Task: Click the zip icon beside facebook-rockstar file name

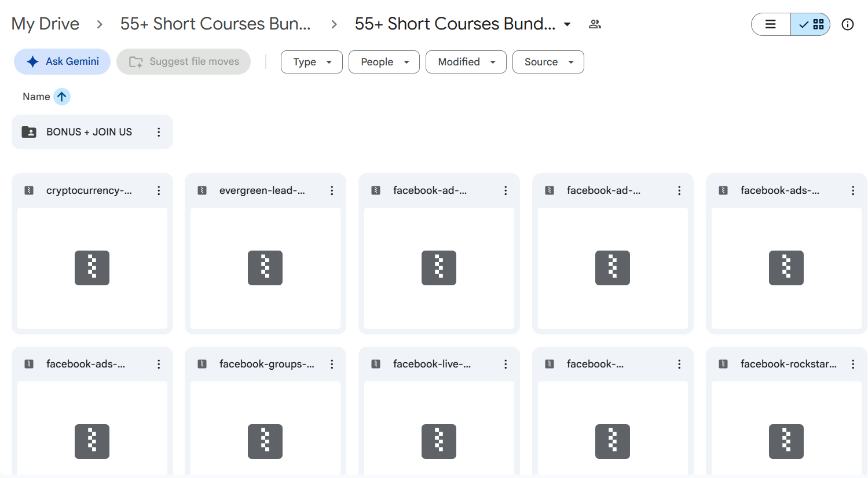Action: pos(723,364)
